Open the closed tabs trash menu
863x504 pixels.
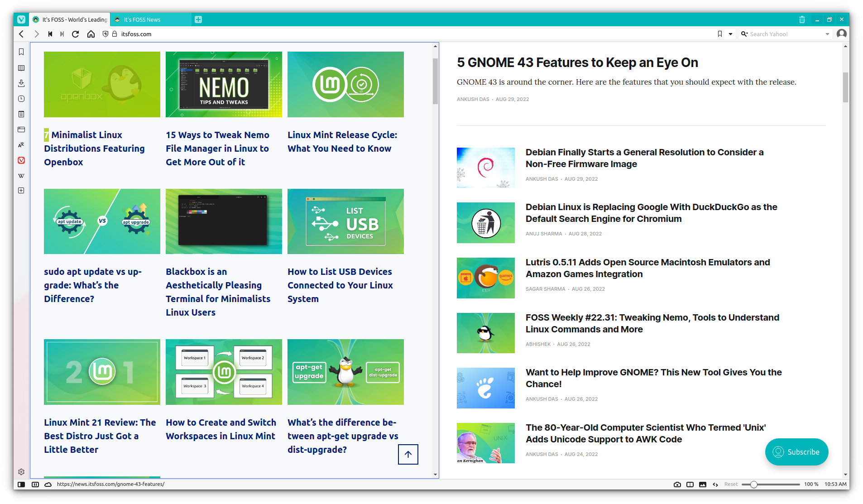(x=802, y=19)
